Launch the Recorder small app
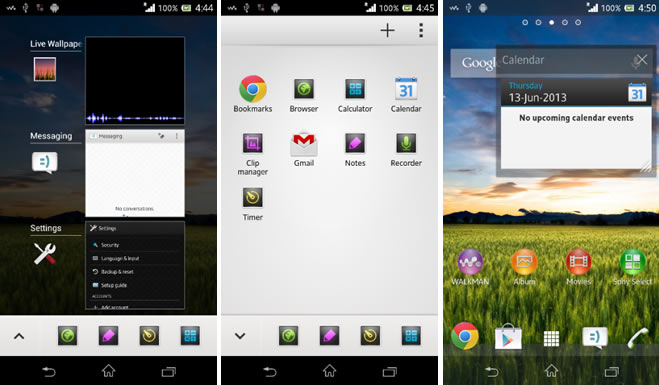 tap(406, 143)
